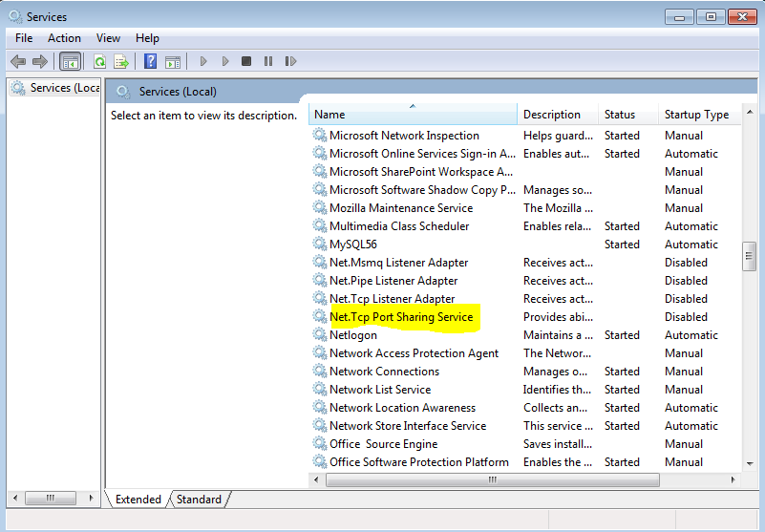Click the vertical scrollbar up arrow
The height and width of the screenshot is (532, 765).
[750, 113]
